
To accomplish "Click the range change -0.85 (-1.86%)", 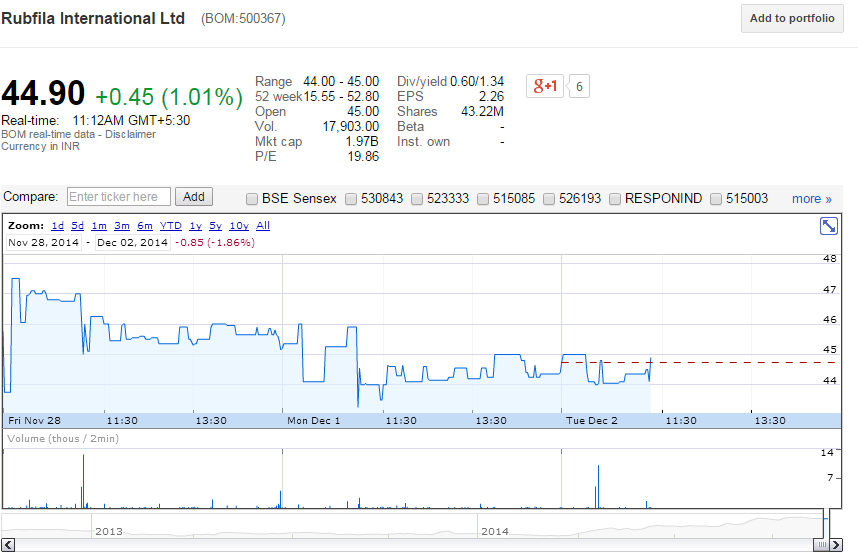I will pos(215,242).
